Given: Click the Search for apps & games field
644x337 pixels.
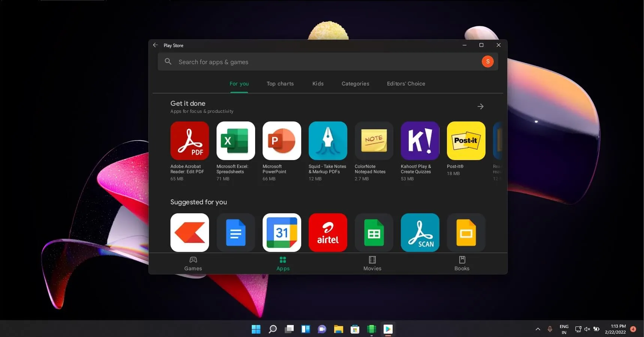Looking at the screenshot, I should coord(318,62).
